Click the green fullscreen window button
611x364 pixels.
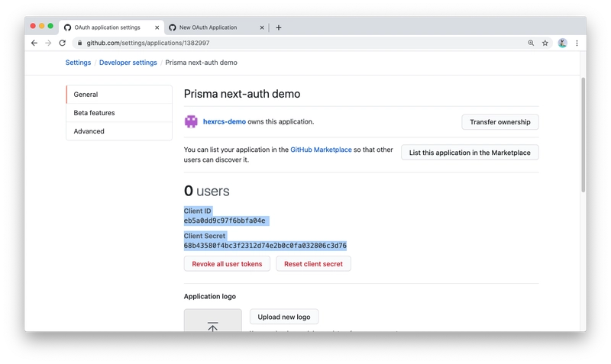50,26
